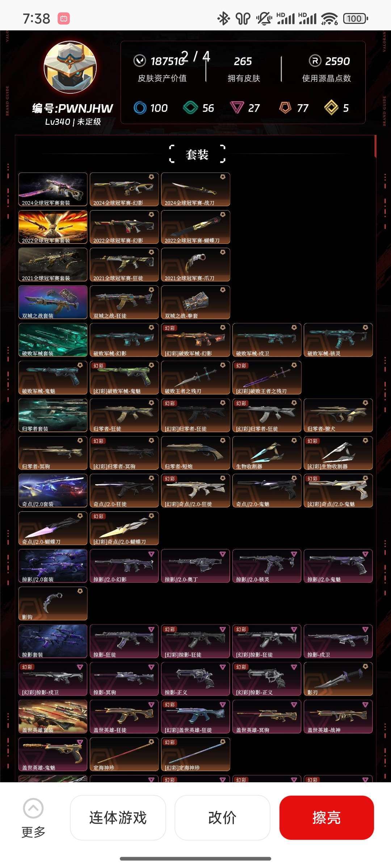Tap the yellow diamond tier icon showing 5

(x=331, y=108)
